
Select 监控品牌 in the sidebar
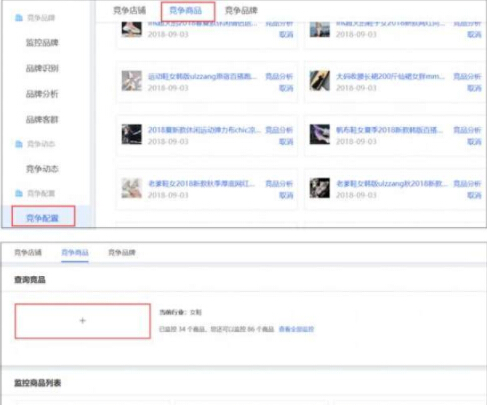click(42, 43)
